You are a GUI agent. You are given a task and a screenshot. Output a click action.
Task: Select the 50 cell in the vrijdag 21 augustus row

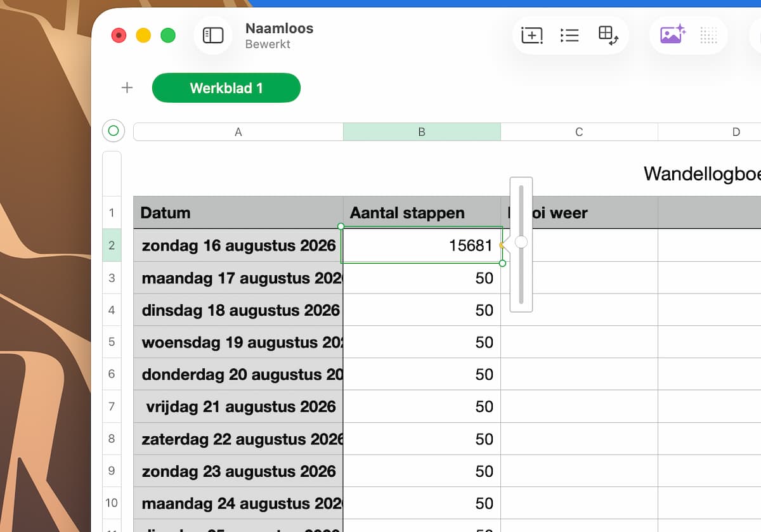click(x=422, y=406)
